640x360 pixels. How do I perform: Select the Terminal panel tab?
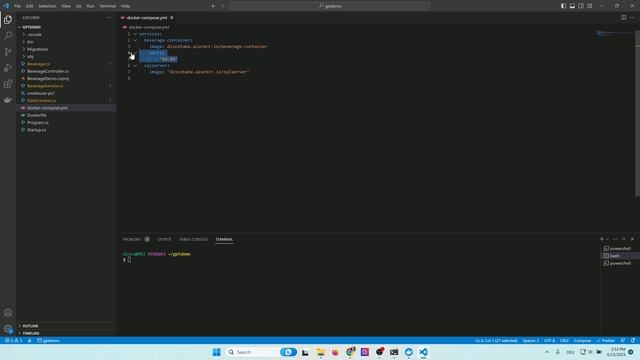click(x=224, y=239)
